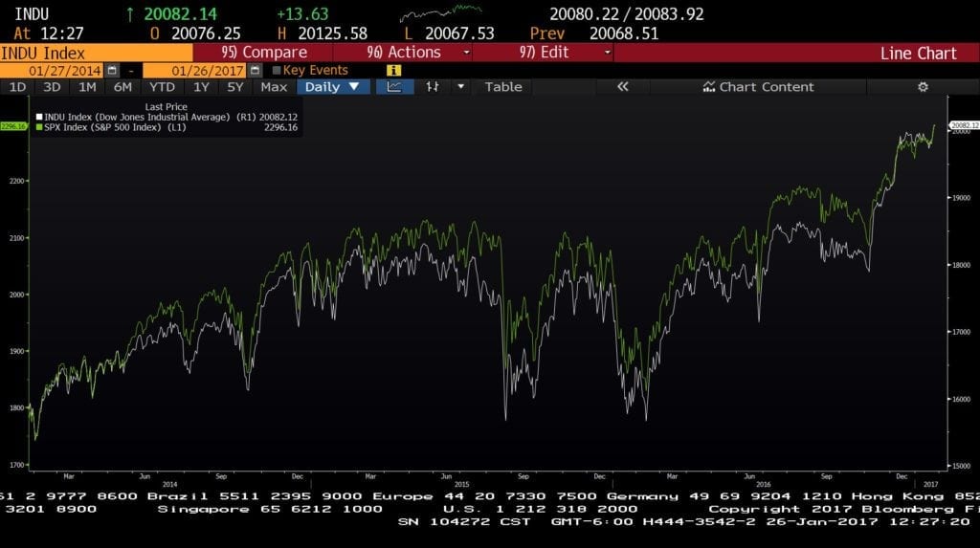
Task: Select the YTD range tab
Action: point(162,87)
